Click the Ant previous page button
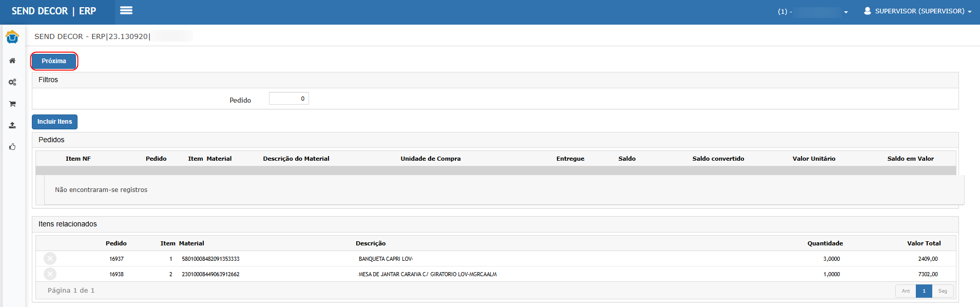 (906, 291)
